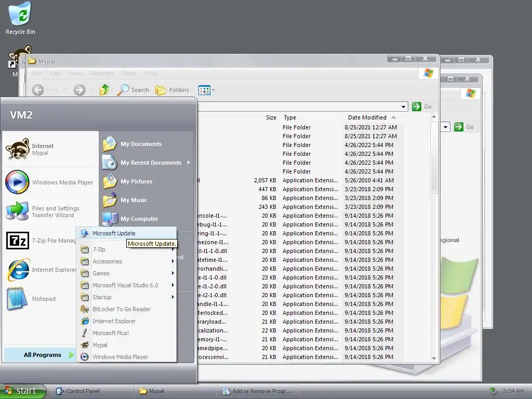Sort by Date Modified column header
532x399 pixels.
tap(372, 117)
